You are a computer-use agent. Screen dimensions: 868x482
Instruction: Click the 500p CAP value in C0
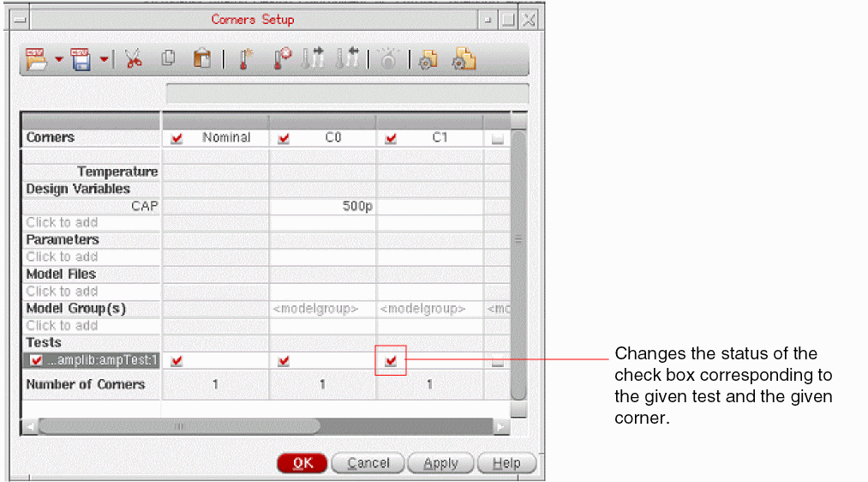(x=357, y=206)
